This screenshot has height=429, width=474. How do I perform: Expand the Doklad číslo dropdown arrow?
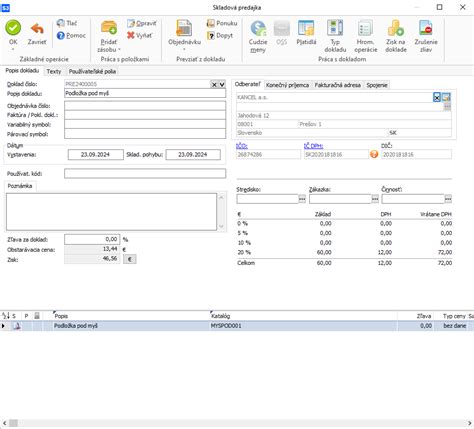pyautogui.click(x=222, y=85)
